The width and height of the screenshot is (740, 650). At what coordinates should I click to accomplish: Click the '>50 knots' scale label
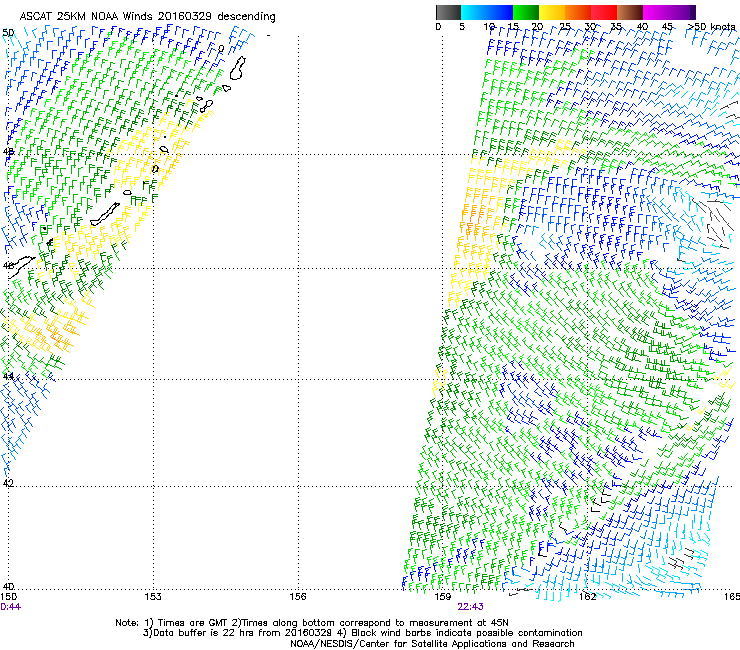coord(712,27)
